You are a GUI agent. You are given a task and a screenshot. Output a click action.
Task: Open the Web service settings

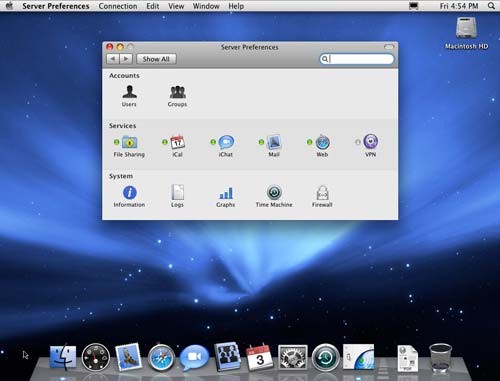(322, 146)
